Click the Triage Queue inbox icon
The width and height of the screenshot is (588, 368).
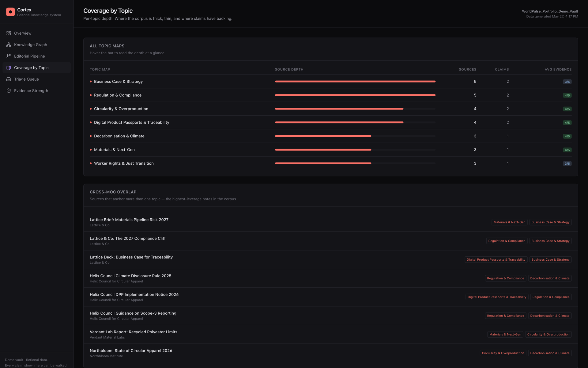pyautogui.click(x=9, y=79)
